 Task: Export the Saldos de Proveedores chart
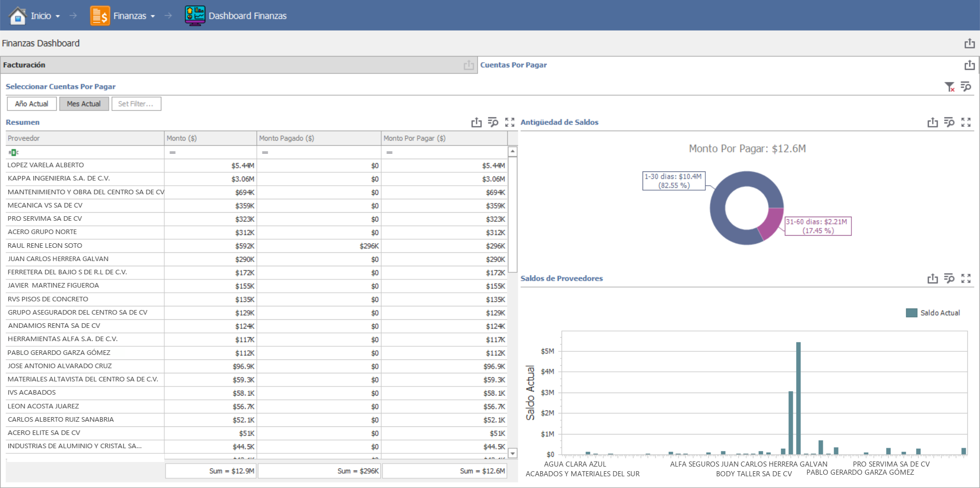(x=933, y=278)
